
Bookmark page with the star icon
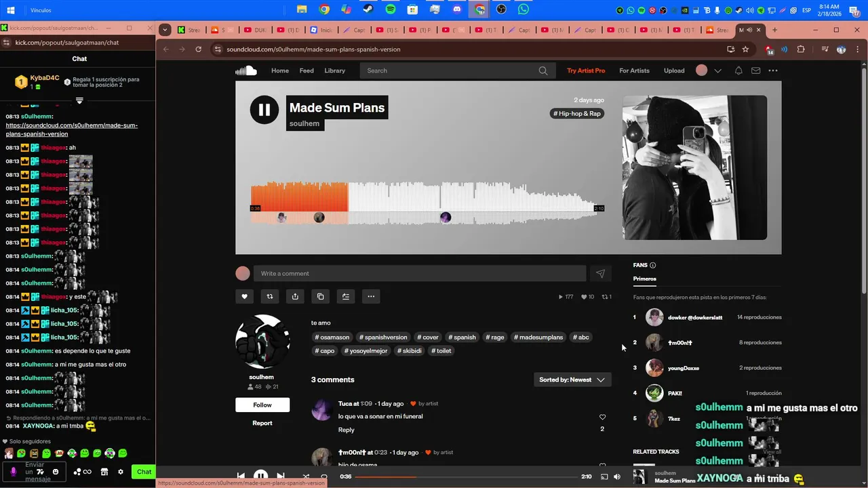745,49
